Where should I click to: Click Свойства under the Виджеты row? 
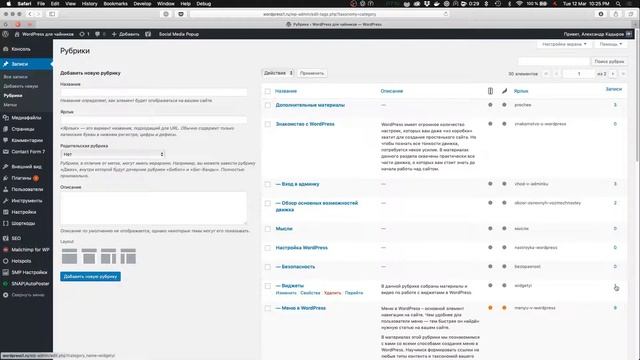(x=310, y=293)
